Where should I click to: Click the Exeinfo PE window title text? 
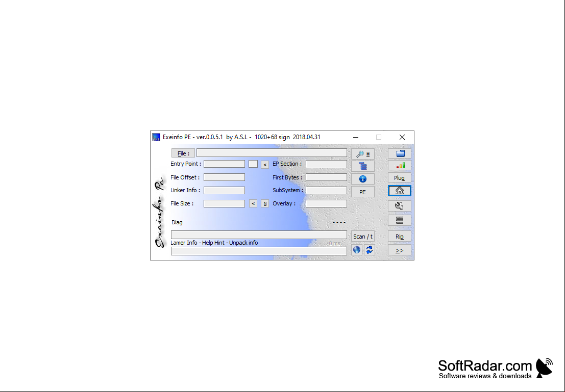241,137
